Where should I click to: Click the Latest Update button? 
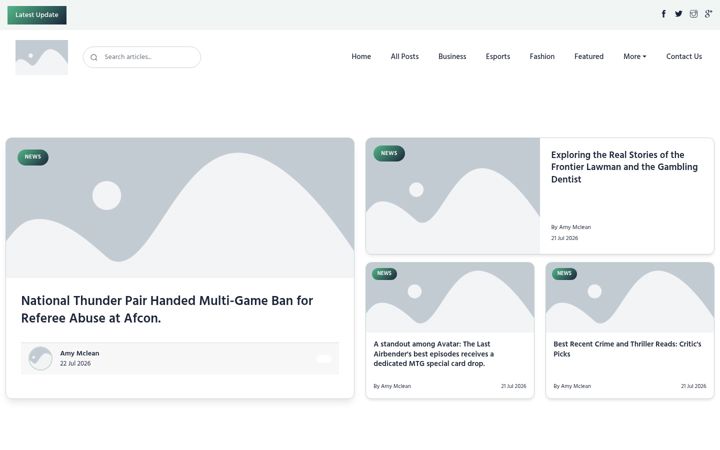point(37,15)
